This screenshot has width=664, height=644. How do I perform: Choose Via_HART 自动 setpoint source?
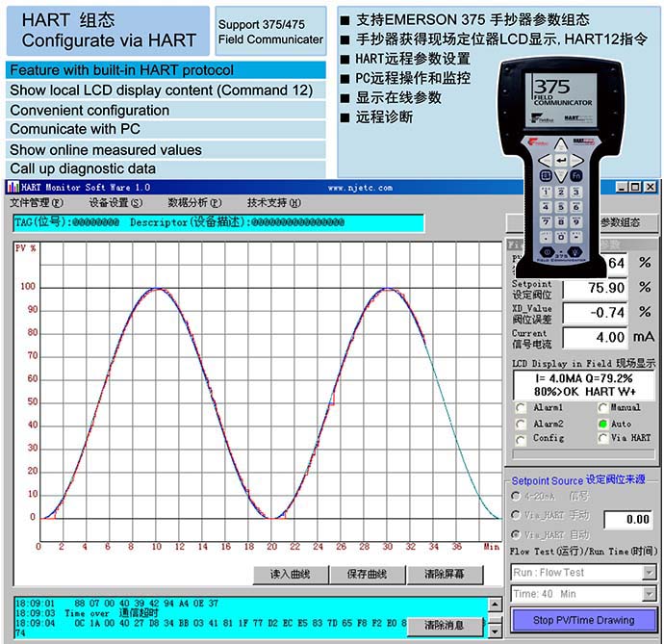point(516,534)
